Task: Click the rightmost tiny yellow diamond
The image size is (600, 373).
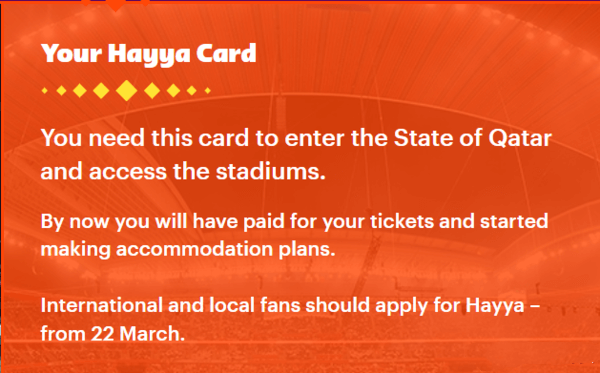Action: click(x=208, y=91)
